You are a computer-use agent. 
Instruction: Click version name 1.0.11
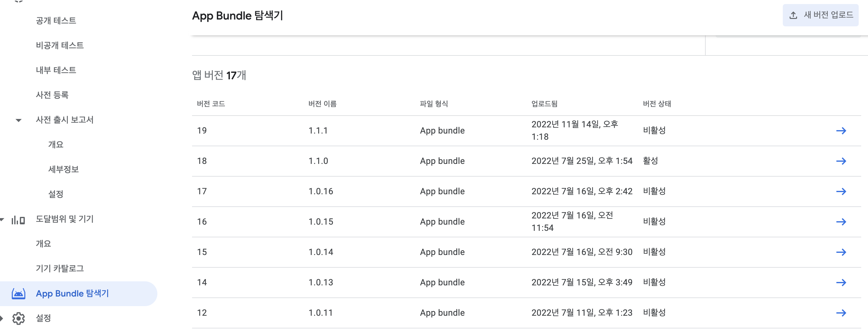(320, 313)
